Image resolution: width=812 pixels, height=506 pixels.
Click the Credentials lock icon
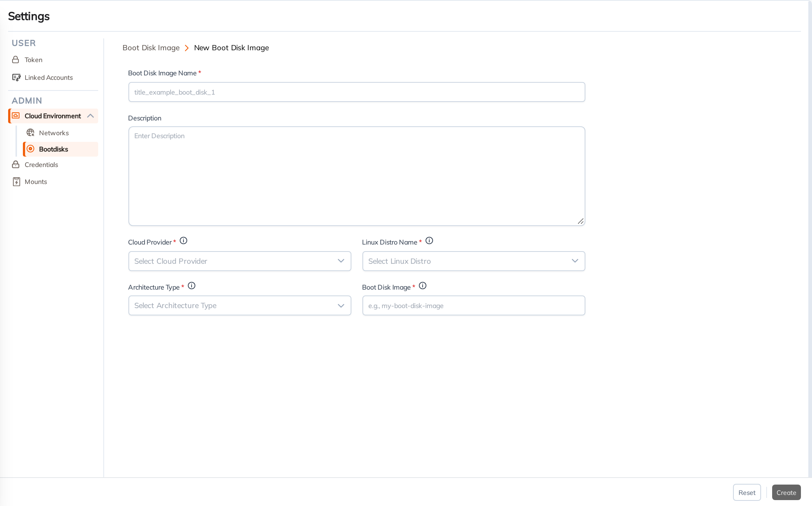pyautogui.click(x=16, y=164)
